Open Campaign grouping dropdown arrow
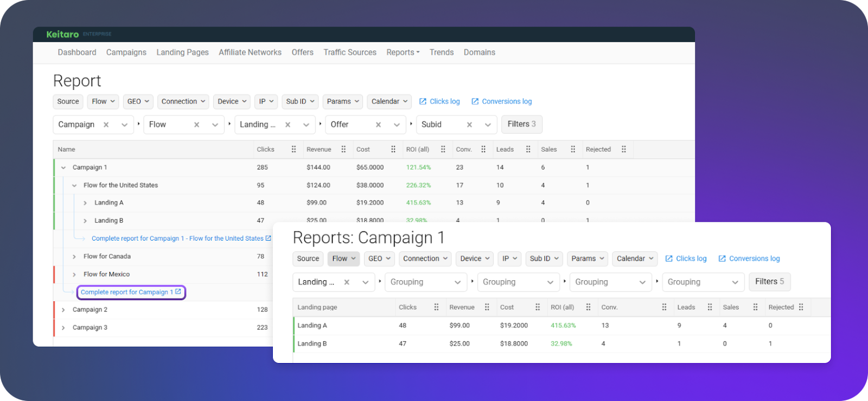This screenshot has width=868, height=401. point(124,125)
